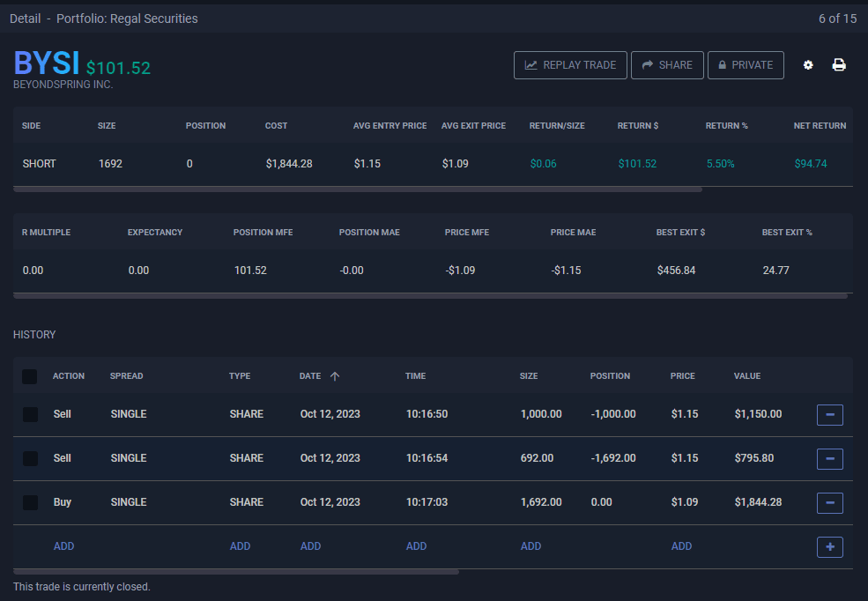Click ADD under the Price column
Image resolution: width=868 pixels, height=601 pixels.
[x=681, y=546]
